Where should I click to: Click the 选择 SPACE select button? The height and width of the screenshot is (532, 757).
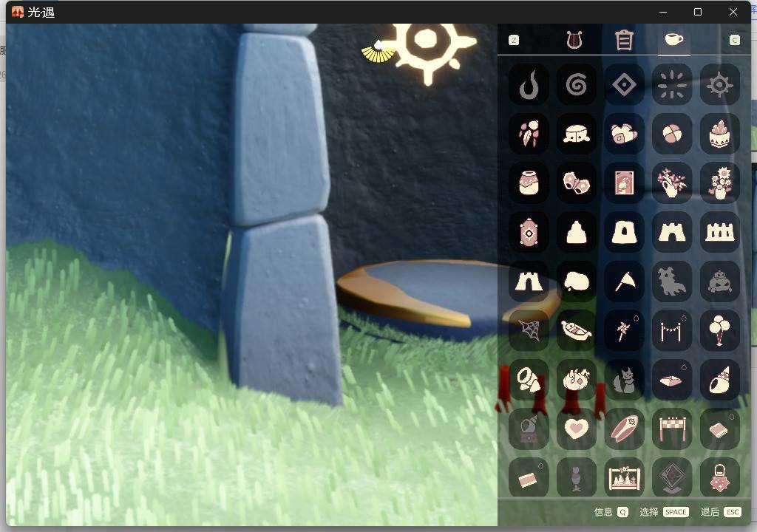(664, 512)
